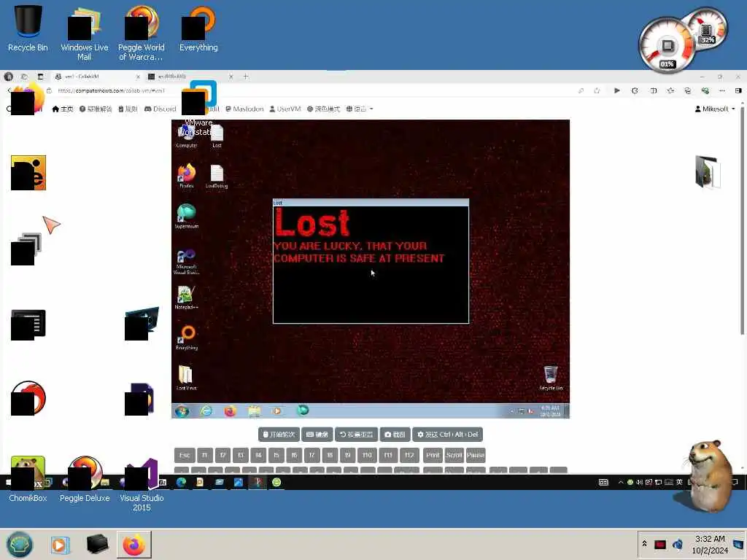The width and height of the screenshot is (747, 560).
Task: Click the Print key on virtual keyboard
Action: coord(433,455)
